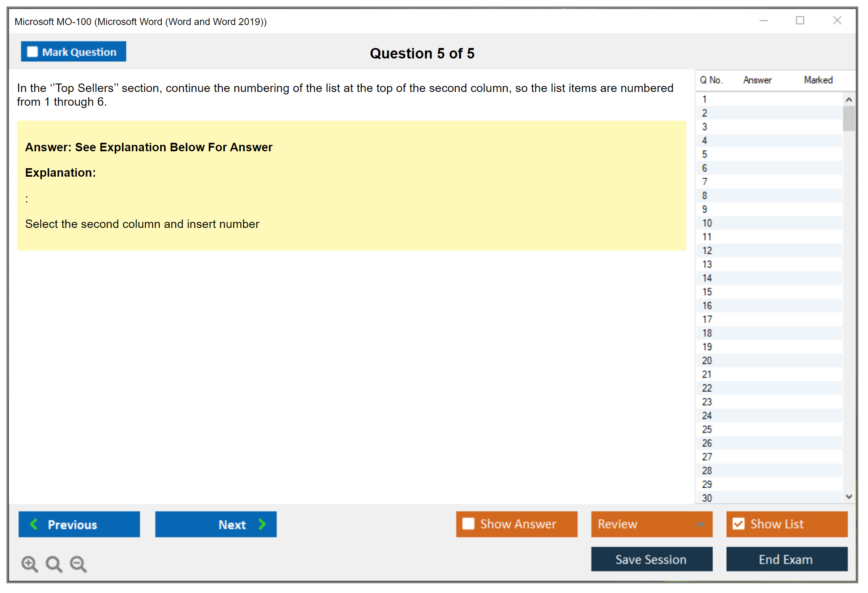Minimize the exam window
The width and height of the screenshot is (868, 593).
(763, 21)
